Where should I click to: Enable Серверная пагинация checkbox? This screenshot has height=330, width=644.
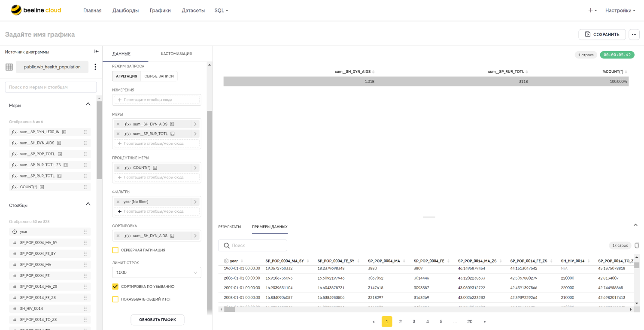115,250
